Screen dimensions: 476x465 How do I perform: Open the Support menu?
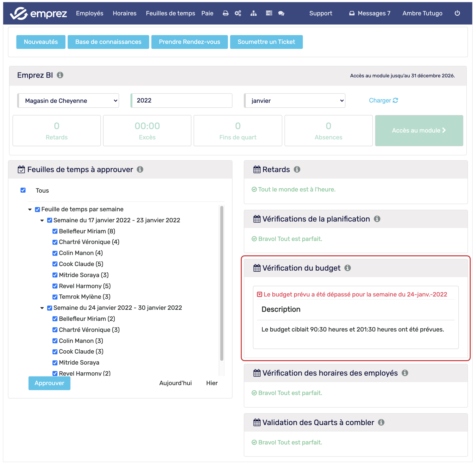point(321,13)
